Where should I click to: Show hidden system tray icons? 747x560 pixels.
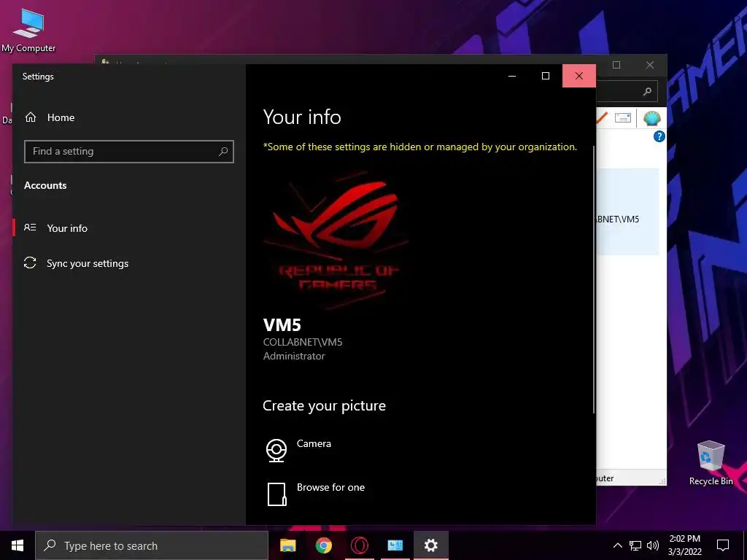[x=617, y=545]
